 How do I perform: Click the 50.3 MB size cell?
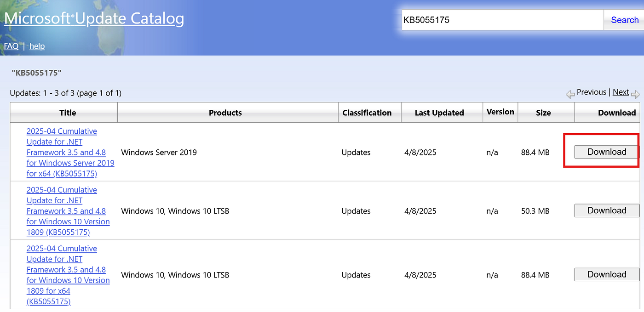pyautogui.click(x=535, y=211)
